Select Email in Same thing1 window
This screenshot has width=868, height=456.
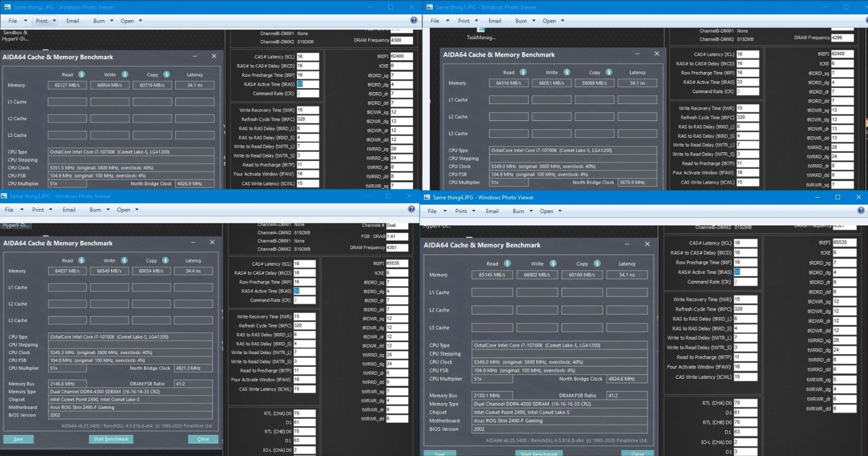495,21
